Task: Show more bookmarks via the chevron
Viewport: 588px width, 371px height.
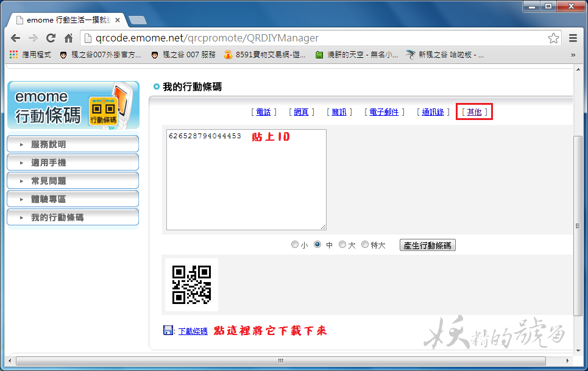Action: (x=573, y=55)
